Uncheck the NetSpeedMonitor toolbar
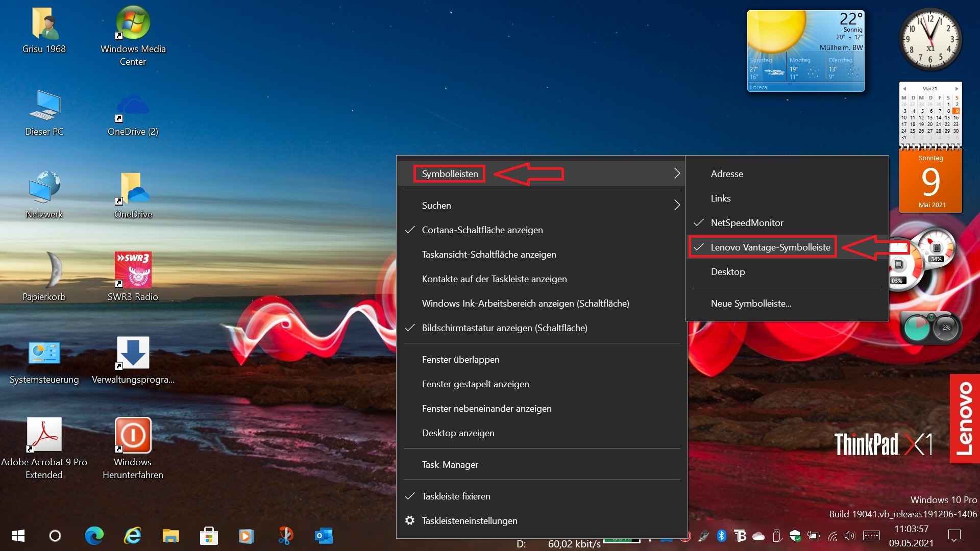Screen dimensions: 980x551 787,223
